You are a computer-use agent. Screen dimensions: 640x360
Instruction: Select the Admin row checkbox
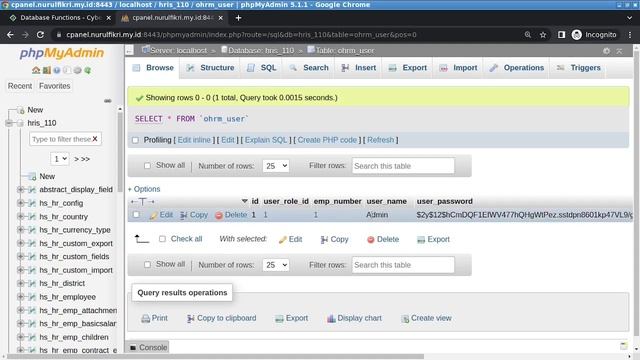(136, 214)
